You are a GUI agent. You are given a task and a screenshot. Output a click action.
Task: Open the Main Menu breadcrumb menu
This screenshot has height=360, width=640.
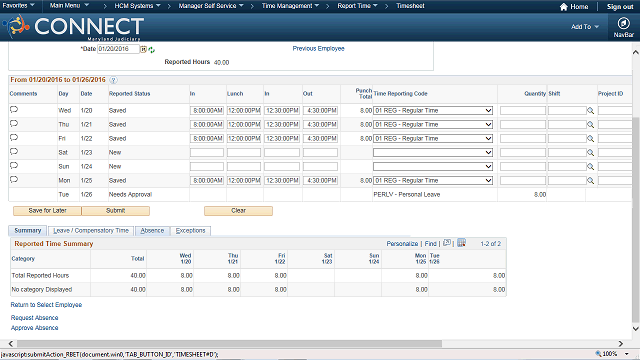(69, 6)
